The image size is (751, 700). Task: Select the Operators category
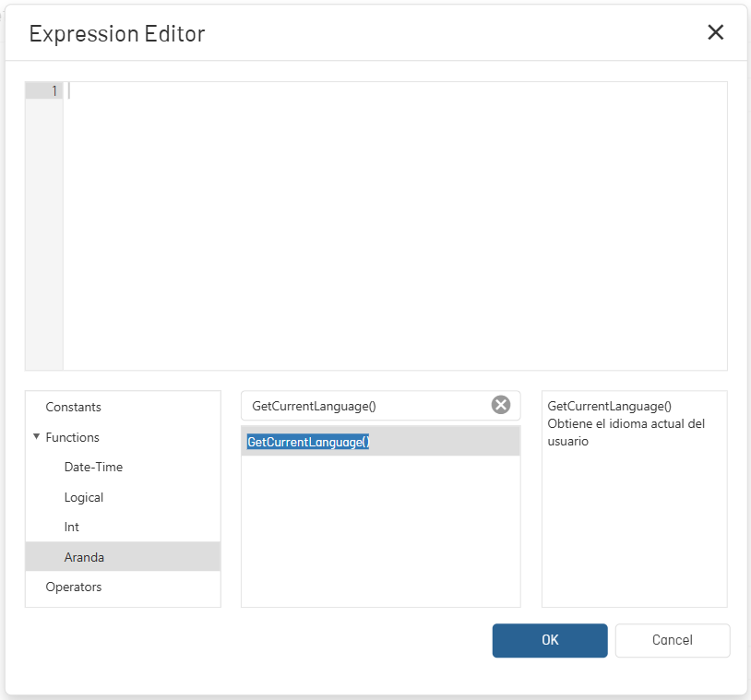[74, 587]
